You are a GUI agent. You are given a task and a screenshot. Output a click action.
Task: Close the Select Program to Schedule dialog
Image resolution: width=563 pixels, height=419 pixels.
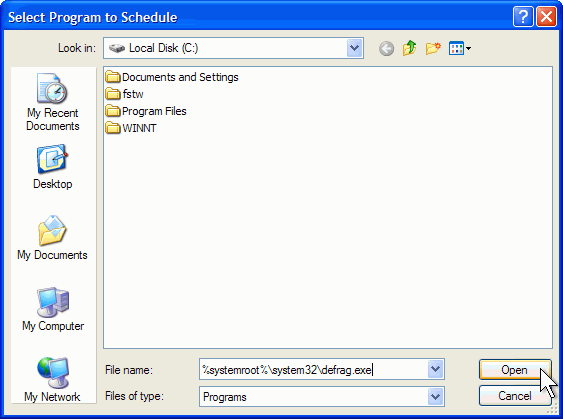546,17
